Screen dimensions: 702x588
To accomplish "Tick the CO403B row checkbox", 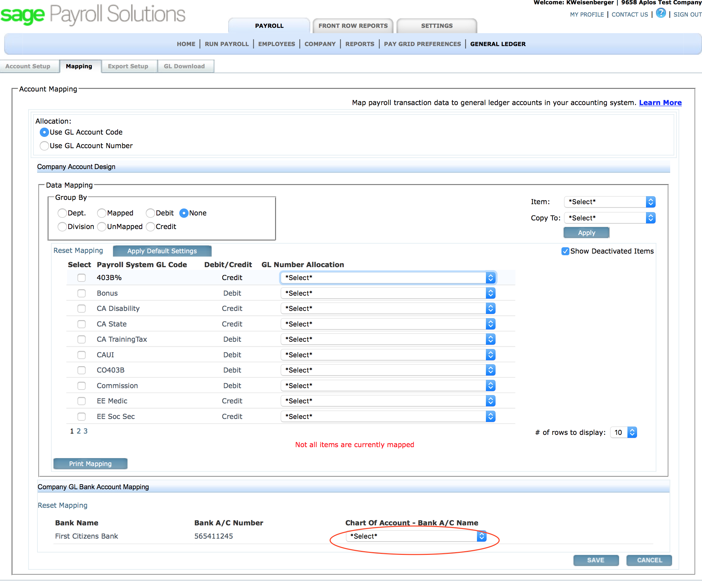I will 82,370.
